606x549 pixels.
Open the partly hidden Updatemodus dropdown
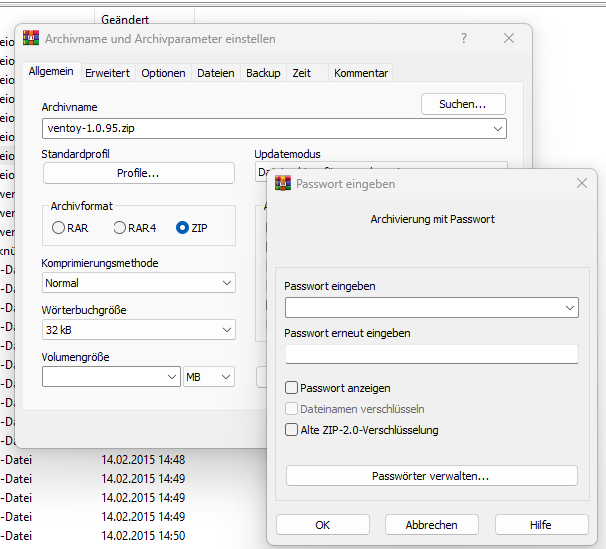pos(381,165)
